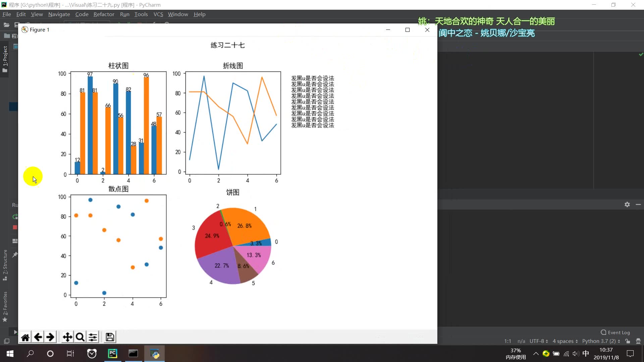Open the VCS menu
The width and height of the screenshot is (644, 362).
tap(158, 14)
